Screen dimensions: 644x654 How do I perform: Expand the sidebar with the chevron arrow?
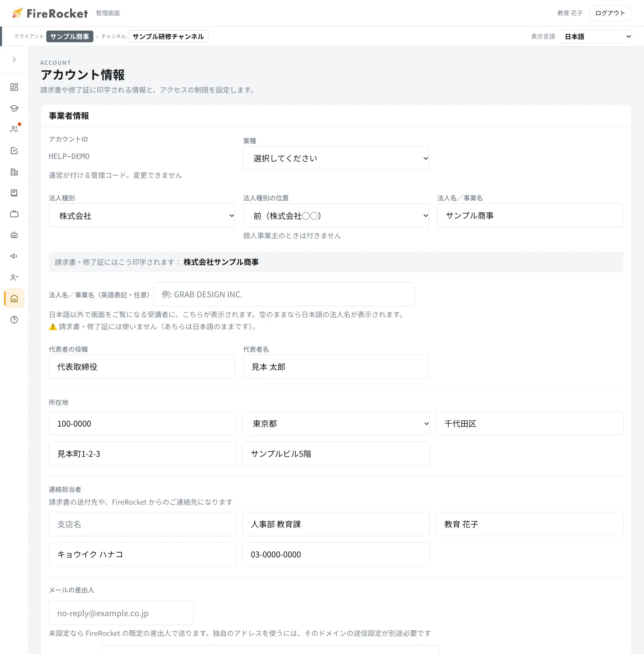click(14, 60)
